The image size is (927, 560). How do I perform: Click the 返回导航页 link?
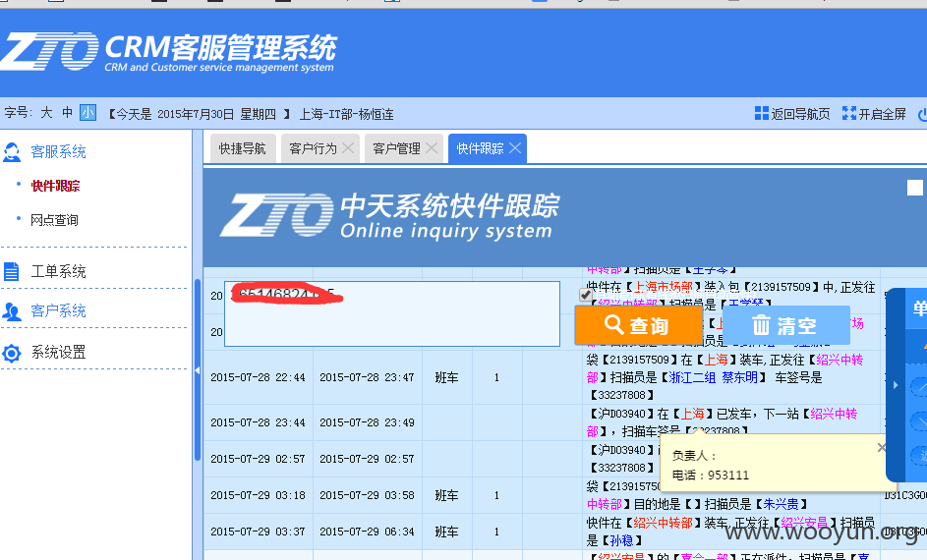(x=800, y=113)
